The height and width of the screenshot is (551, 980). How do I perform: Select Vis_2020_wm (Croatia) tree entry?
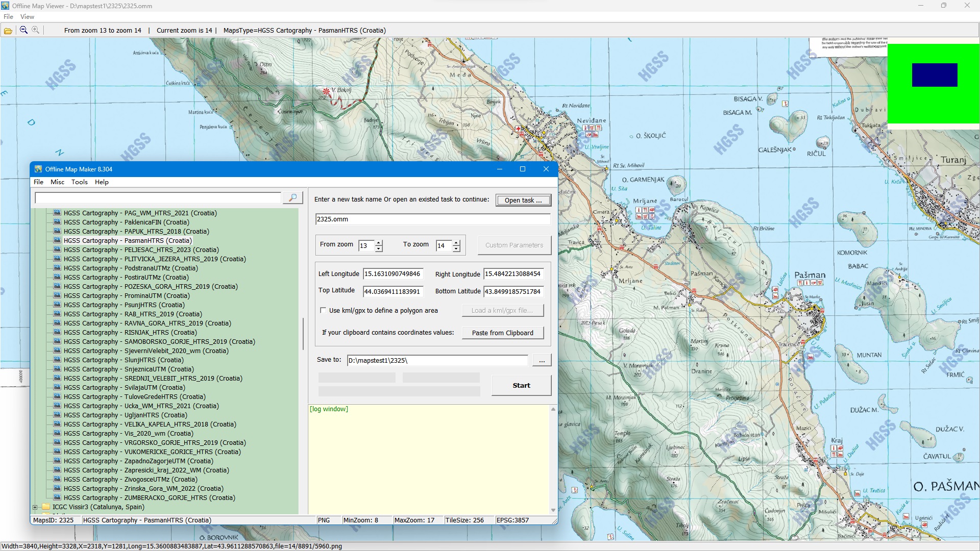point(128,433)
